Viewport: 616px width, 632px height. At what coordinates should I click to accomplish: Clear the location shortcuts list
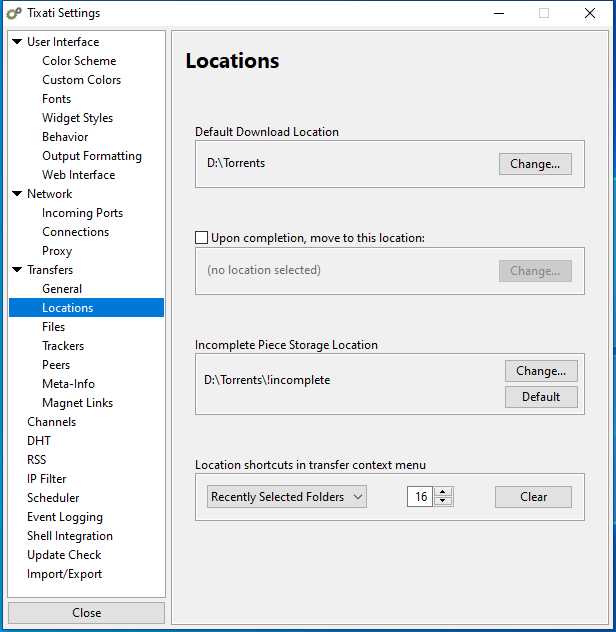click(x=533, y=497)
